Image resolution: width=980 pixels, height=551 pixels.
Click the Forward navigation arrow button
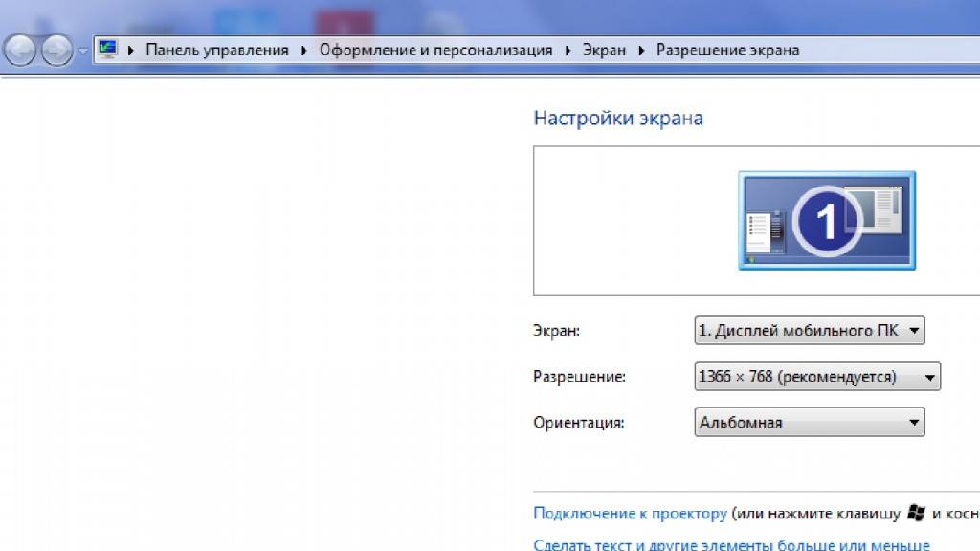click(56, 50)
